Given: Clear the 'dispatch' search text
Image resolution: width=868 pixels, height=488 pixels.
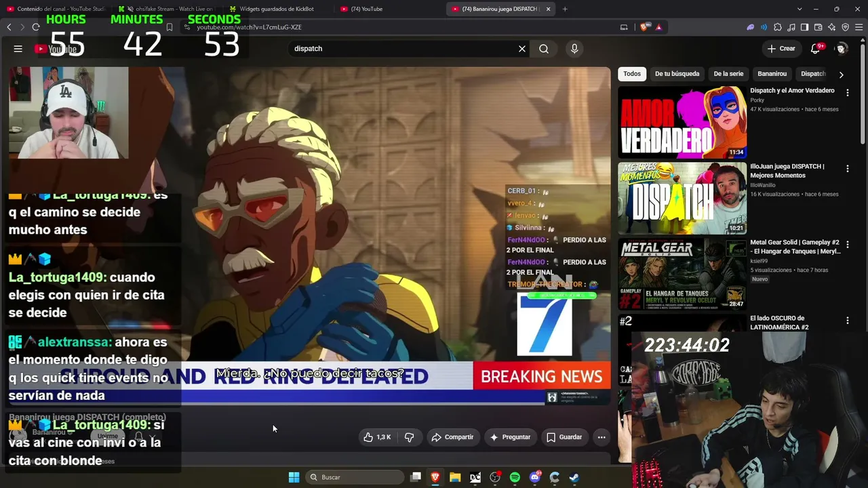Looking at the screenshot, I should 522,49.
